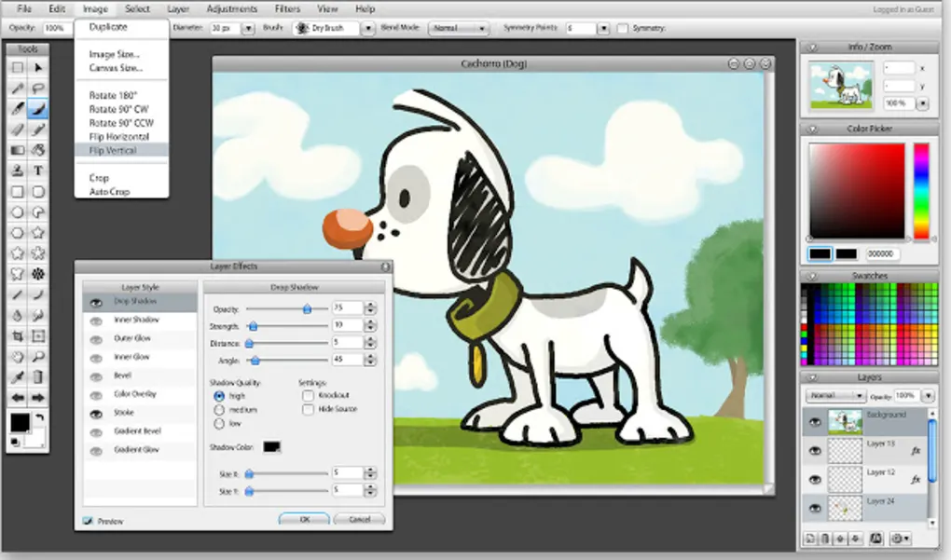Toggle the Stroke effect eye
This screenshot has width=951, height=560.
[x=96, y=414]
